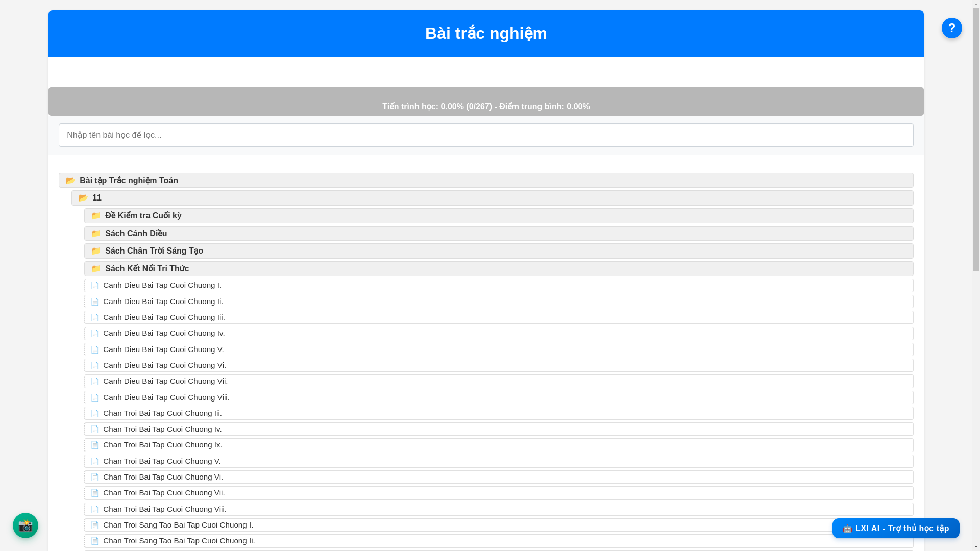Image resolution: width=980 pixels, height=551 pixels.
Task: Open Chan Troi Bai Tap Cuoi Chuong Vi.
Action: [x=499, y=477]
